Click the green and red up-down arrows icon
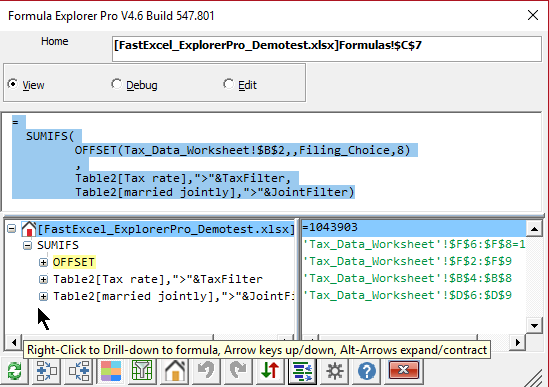Viewport: 549px width, 387px height. click(270, 371)
